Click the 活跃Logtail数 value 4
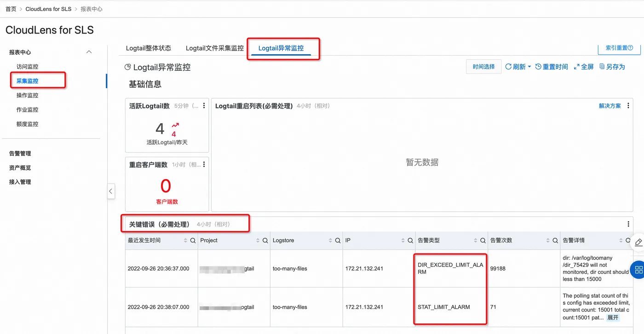 (x=160, y=129)
